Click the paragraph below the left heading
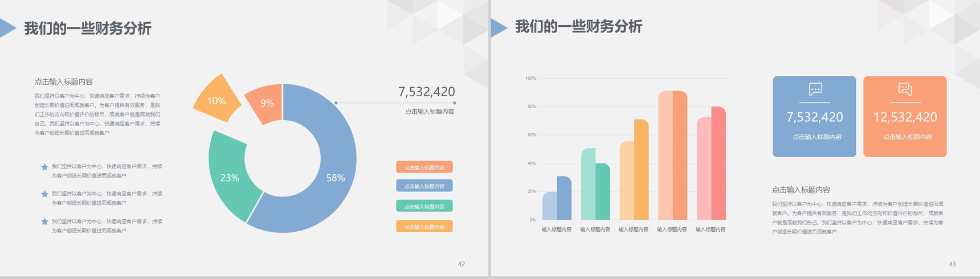The image size is (980, 279). [97, 114]
